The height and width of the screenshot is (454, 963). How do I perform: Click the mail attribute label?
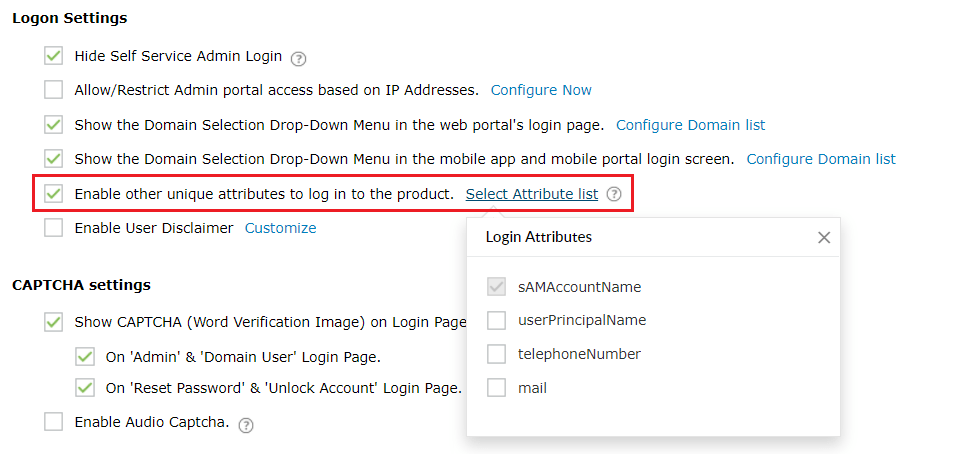[532, 388]
